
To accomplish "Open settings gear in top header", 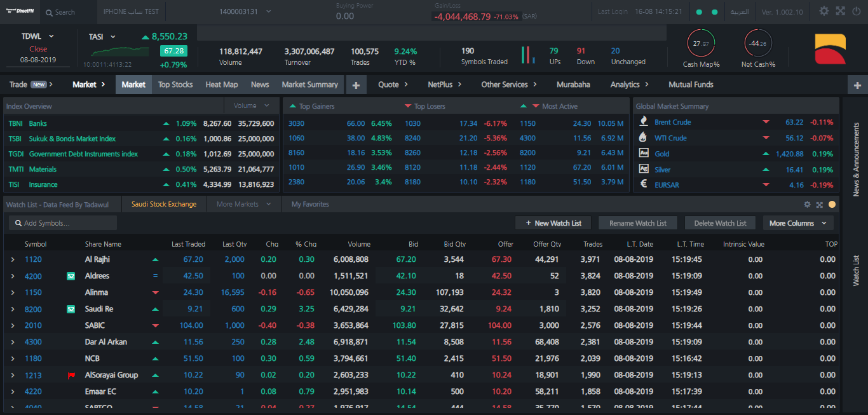I will click(824, 11).
